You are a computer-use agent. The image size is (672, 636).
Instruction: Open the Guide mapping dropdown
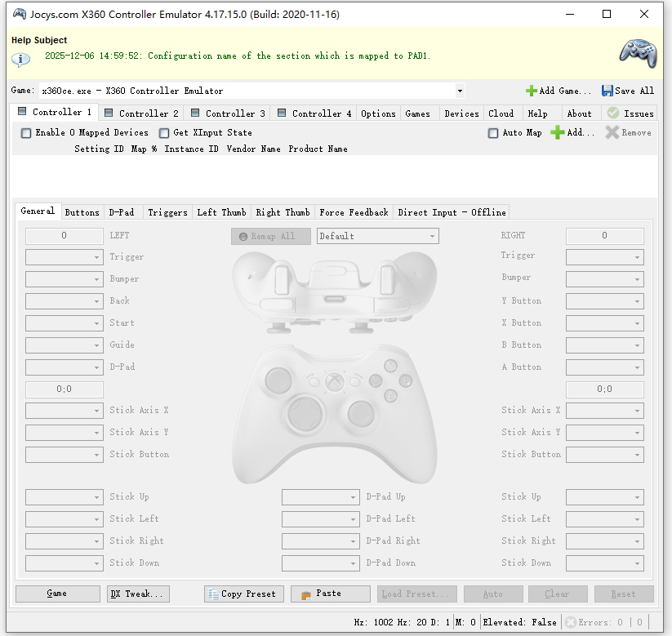pos(65,345)
